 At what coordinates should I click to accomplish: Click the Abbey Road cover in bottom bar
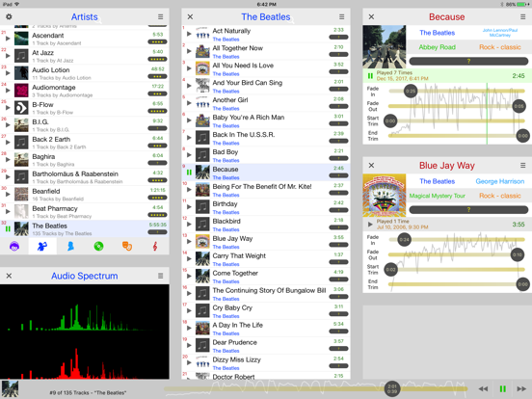[x=10, y=388]
